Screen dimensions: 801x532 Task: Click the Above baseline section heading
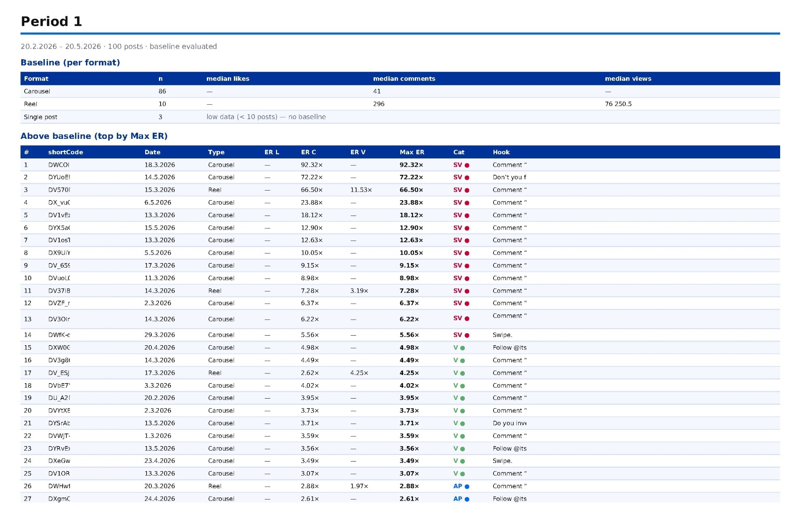[x=94, y=136]
